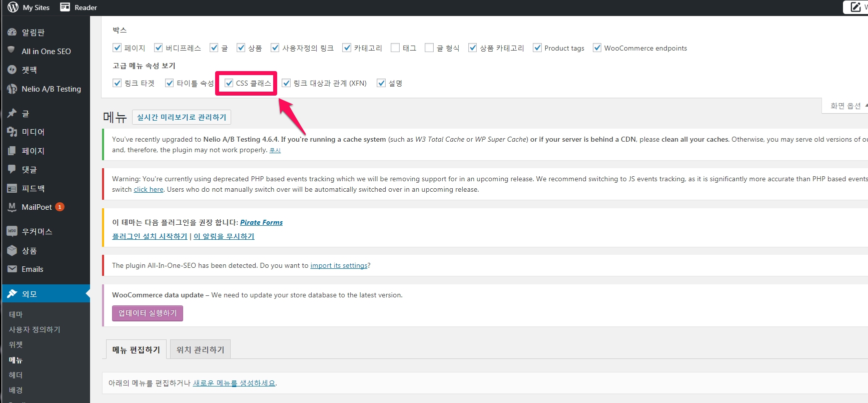Open the Emails envelope icon
The width and height of the screenshot is (868, 403).
point(12,269)
